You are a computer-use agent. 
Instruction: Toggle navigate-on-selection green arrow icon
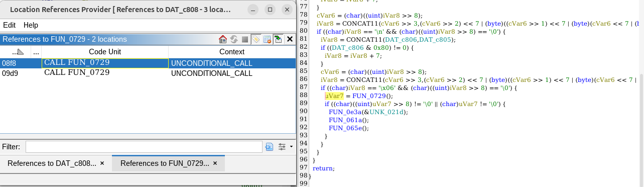tap(278, 39)
